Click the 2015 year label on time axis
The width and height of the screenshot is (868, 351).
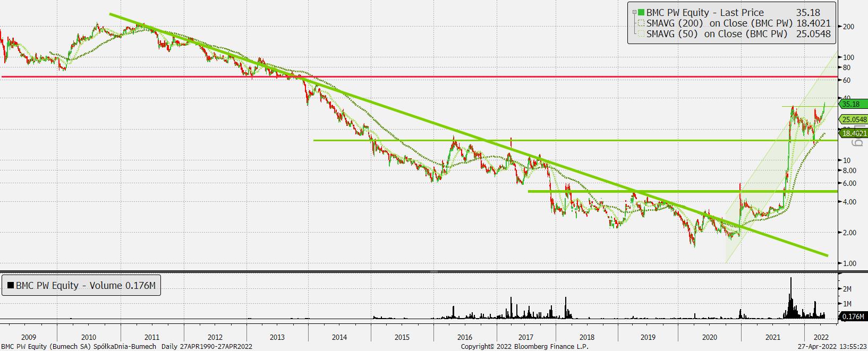click(x=402, y=337)
